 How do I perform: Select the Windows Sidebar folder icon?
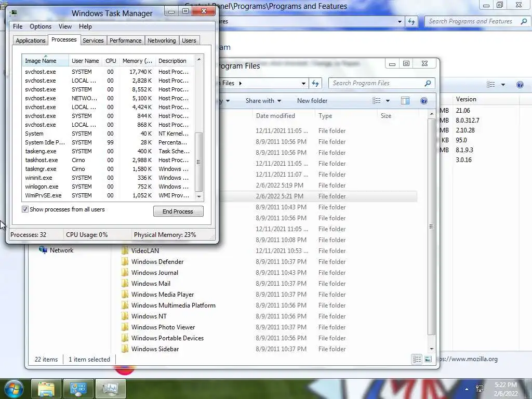pos(125,349)
